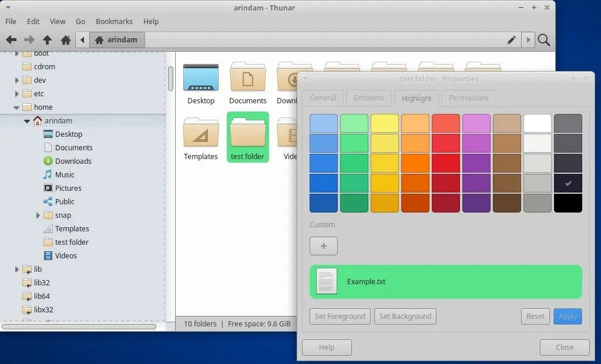
Task: Switch to the Emblems tab
Action: tap(368, 98)
